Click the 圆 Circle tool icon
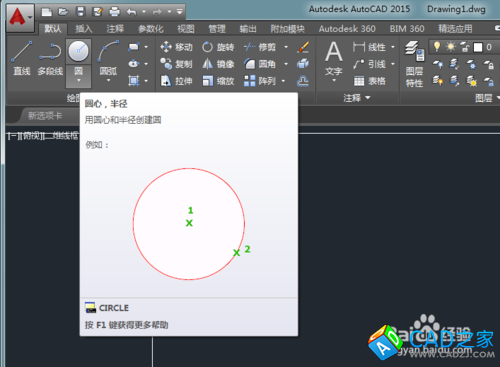 point(78,51)
